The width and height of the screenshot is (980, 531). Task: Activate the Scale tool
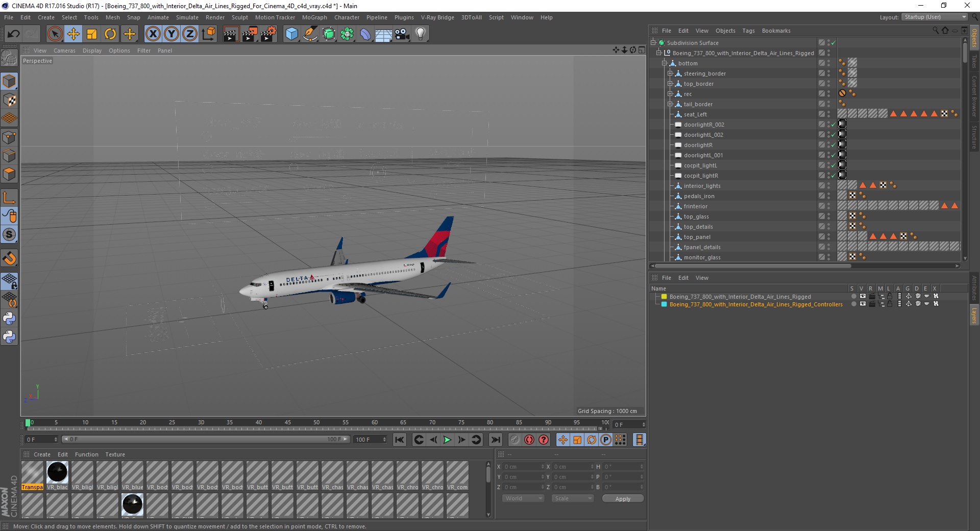pyautogui.click(x=92, y=34)
